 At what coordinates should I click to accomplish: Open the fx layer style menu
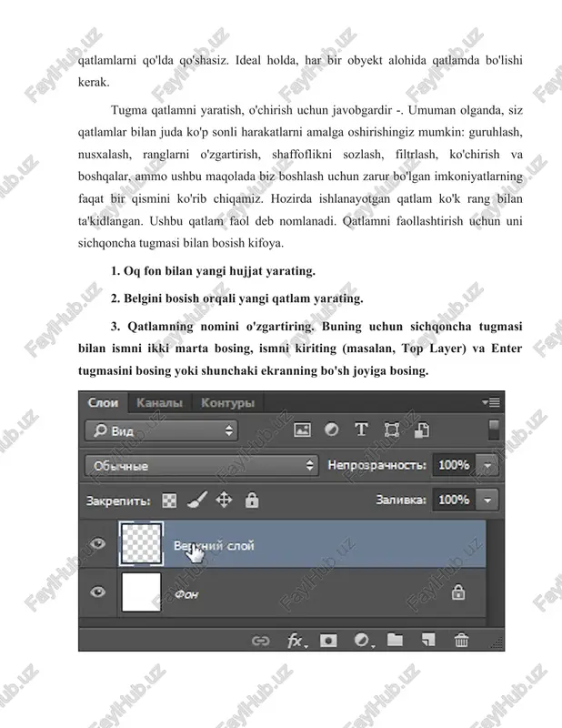pos(297,642)
